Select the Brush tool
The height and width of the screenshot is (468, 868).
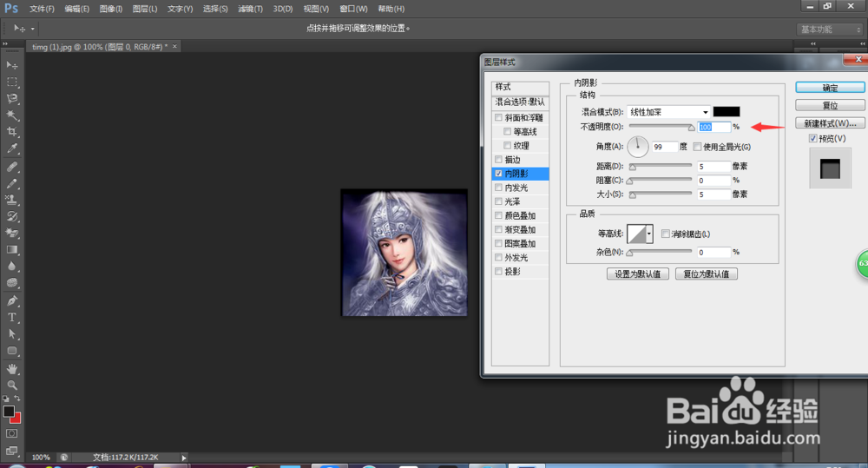pos(11,183)
